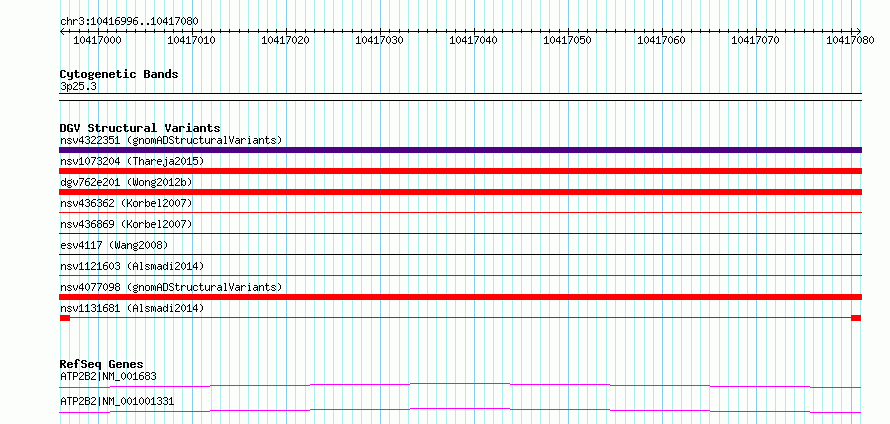Click the dark purple nsv4322351 bar
Image resolution: width=890 pixels, height=424 pixels.
click(461, 150)
